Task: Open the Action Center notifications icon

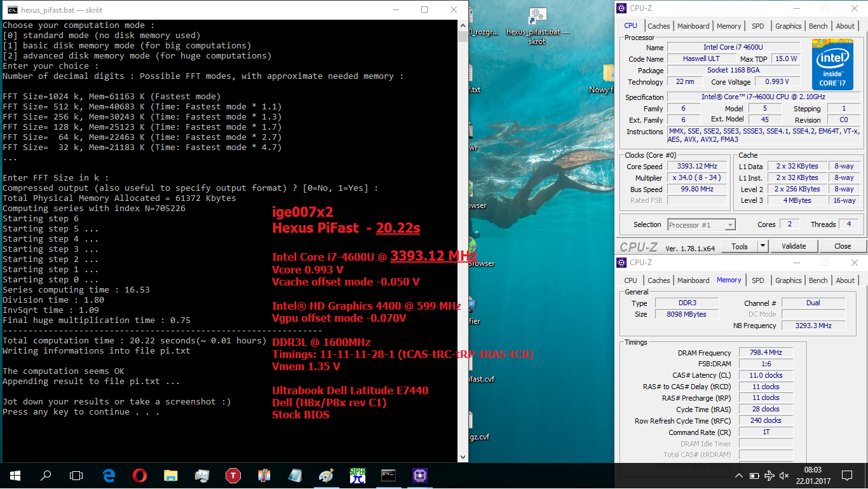Action: pos(848,475)
